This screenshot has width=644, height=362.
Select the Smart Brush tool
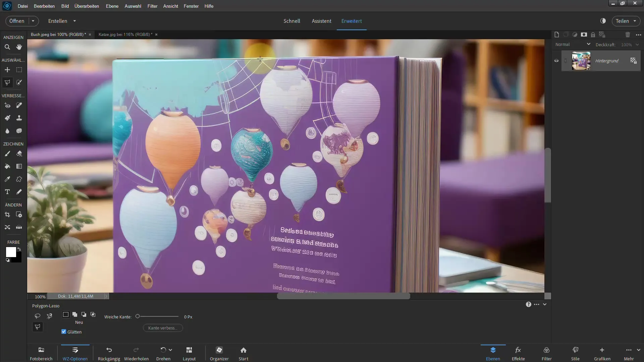click(x=7, y=118)
